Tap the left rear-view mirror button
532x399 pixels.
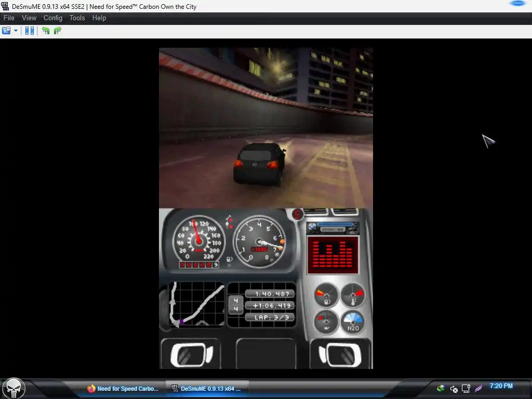tap(191, 354)
